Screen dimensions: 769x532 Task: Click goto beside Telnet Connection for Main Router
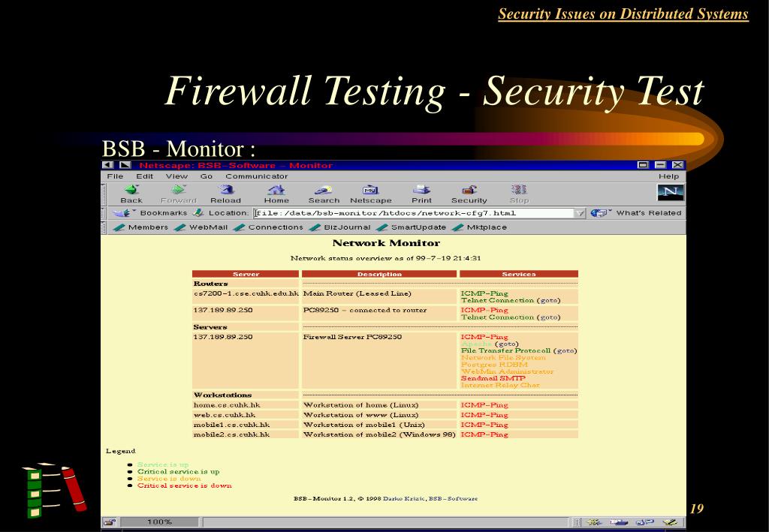(548, 300)
